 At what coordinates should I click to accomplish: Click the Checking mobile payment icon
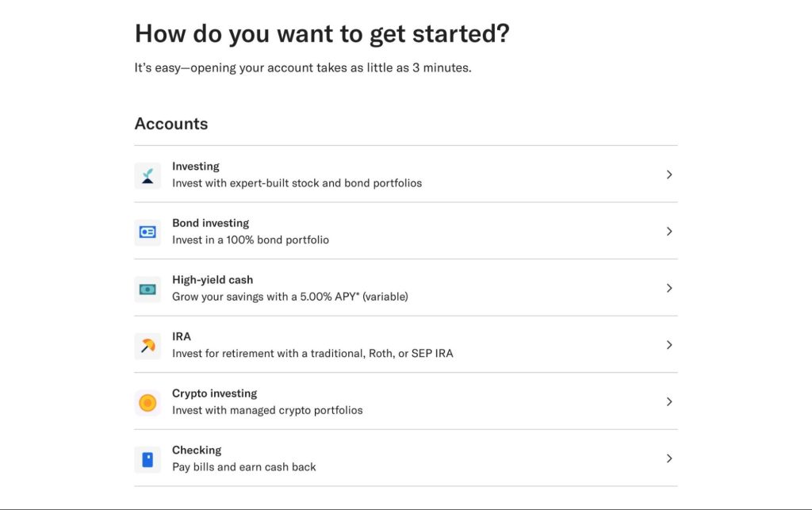[x=147, y=458]
